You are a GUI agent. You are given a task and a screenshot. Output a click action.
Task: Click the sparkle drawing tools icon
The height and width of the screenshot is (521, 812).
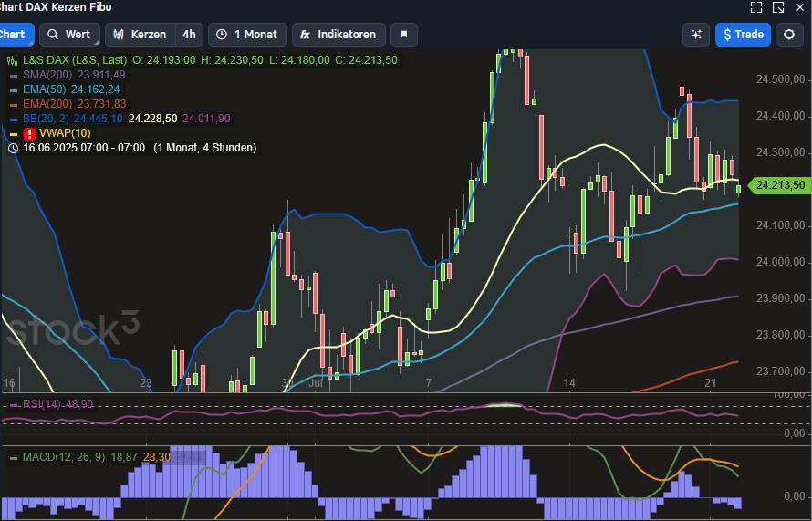[696, 35]
